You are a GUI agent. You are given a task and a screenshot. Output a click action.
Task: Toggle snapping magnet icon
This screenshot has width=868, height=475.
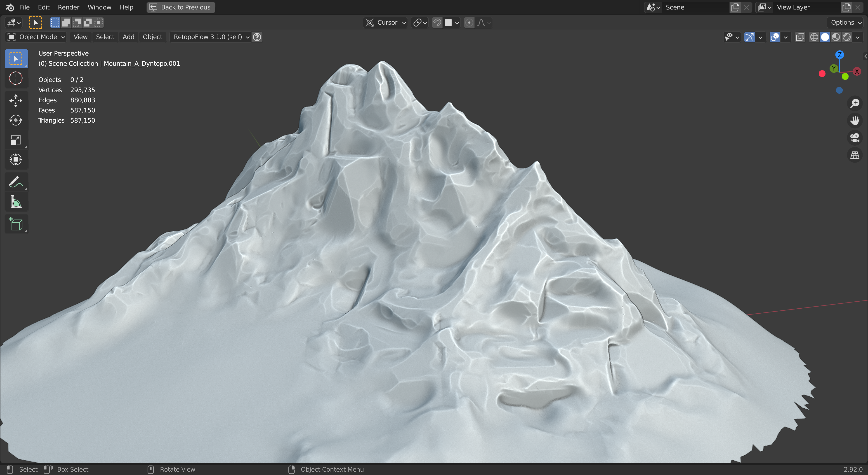coord(437,23)
